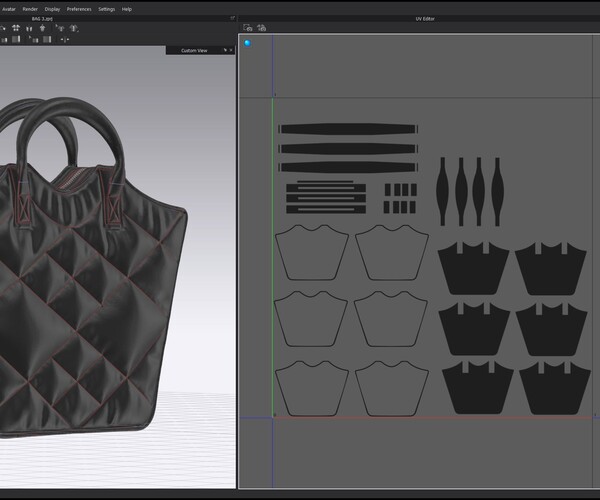The width and height of the screenshot is (600, 500).
Task: Select the top-right outlined bag panel UV piece
Action: click(392, 252)
